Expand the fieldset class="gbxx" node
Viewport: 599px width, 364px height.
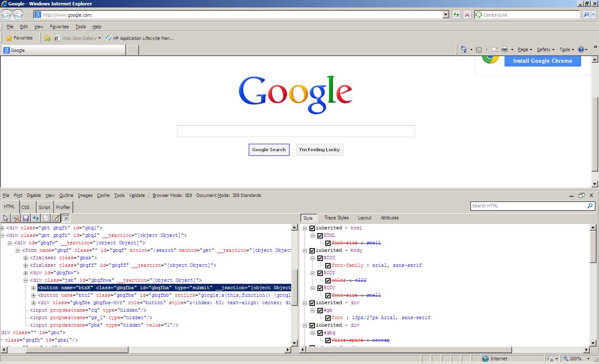coord(26,258)
